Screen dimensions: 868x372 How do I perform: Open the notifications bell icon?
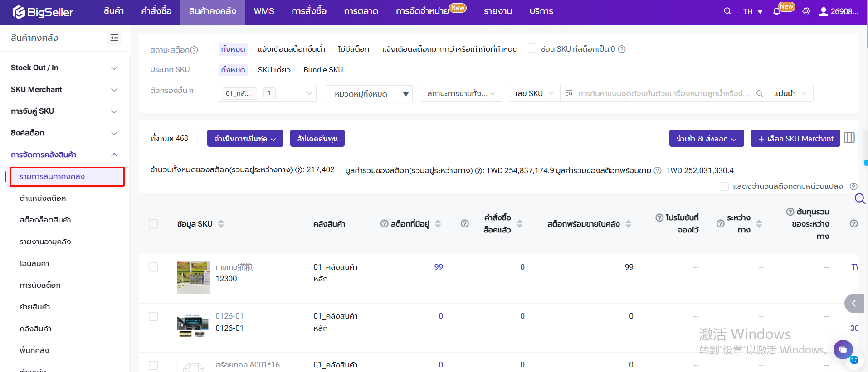(777, 12)
